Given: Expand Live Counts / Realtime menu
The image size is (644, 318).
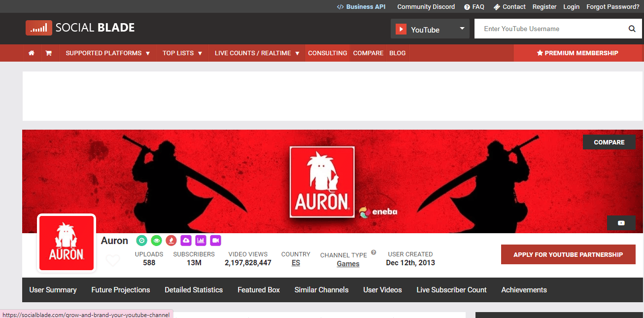Looking at the screenshot, I should point(257,53).
